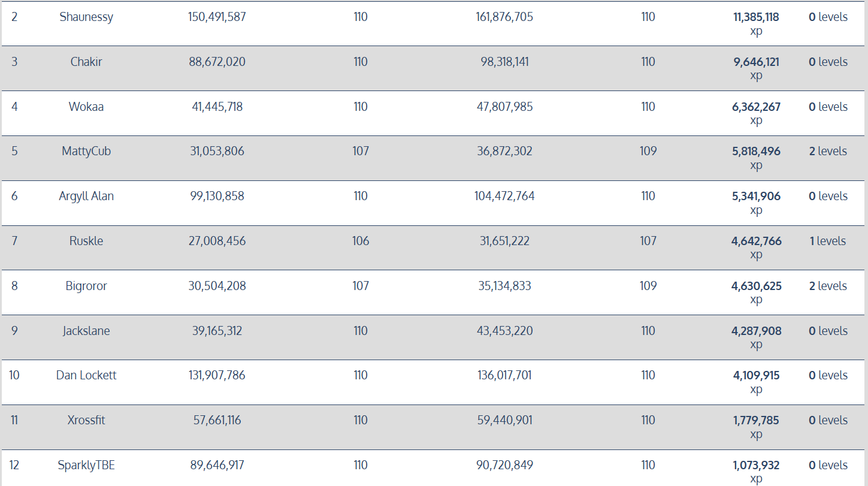Open MattyCub's player entry

pos(86,152)
